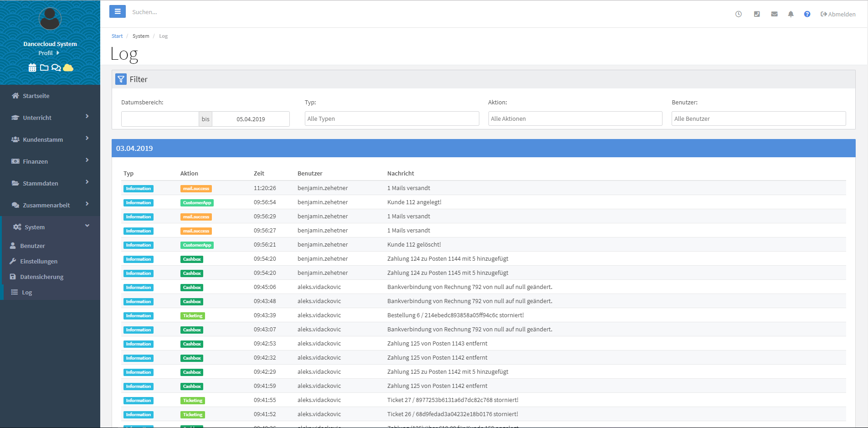Click the Zeit column header
The height and width of the screenshot is (428, 868).
(x=259, y=173)
